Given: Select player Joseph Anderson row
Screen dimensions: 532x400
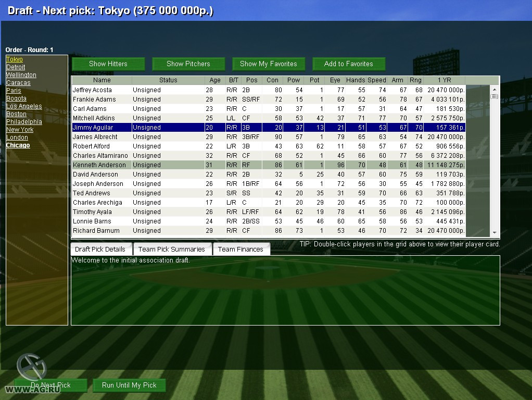Looking at the screenshot, I should [x=269, y=184].
